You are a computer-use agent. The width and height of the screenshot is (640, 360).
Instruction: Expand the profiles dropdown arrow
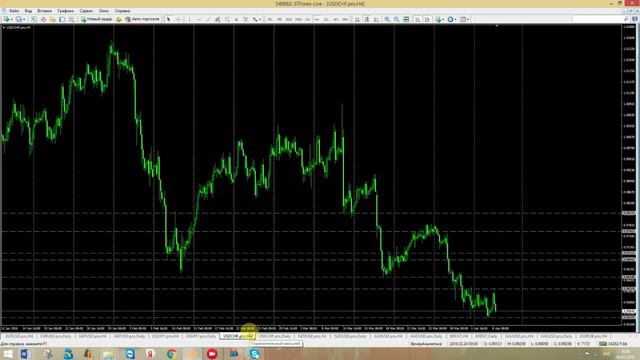coord(24,19)
